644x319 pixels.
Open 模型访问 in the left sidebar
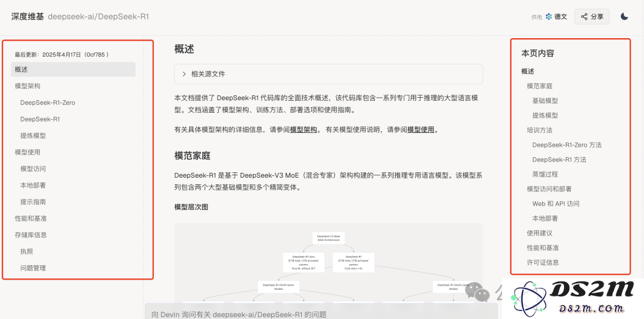point(33,169)
